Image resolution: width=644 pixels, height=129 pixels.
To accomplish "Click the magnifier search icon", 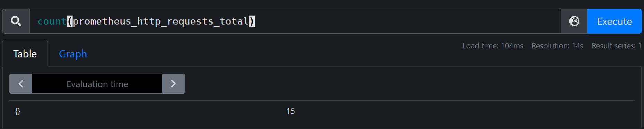I will (16, 21).
